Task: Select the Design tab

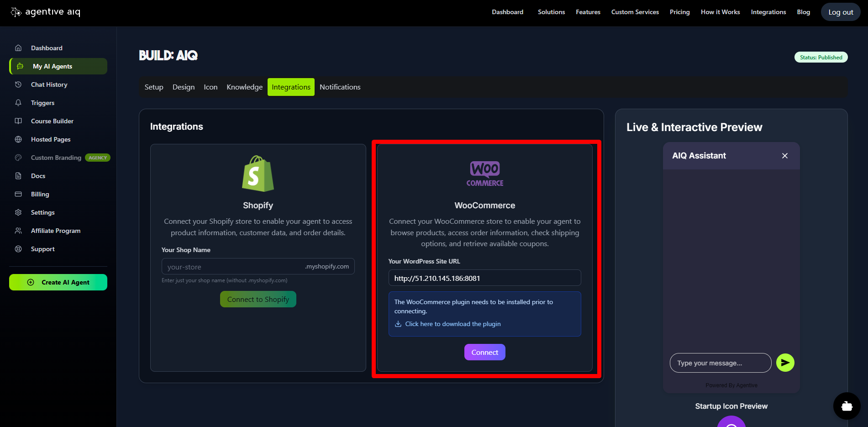Action: (184, 87)
